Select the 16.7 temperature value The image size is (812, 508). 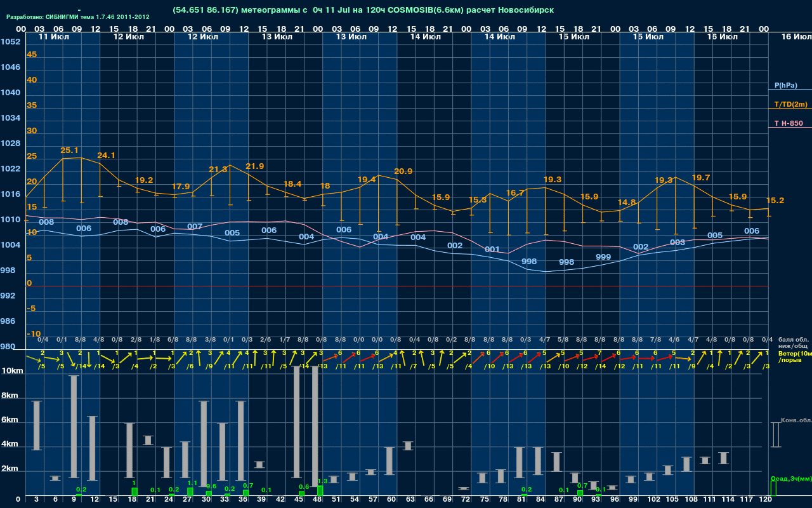point(515,193)
